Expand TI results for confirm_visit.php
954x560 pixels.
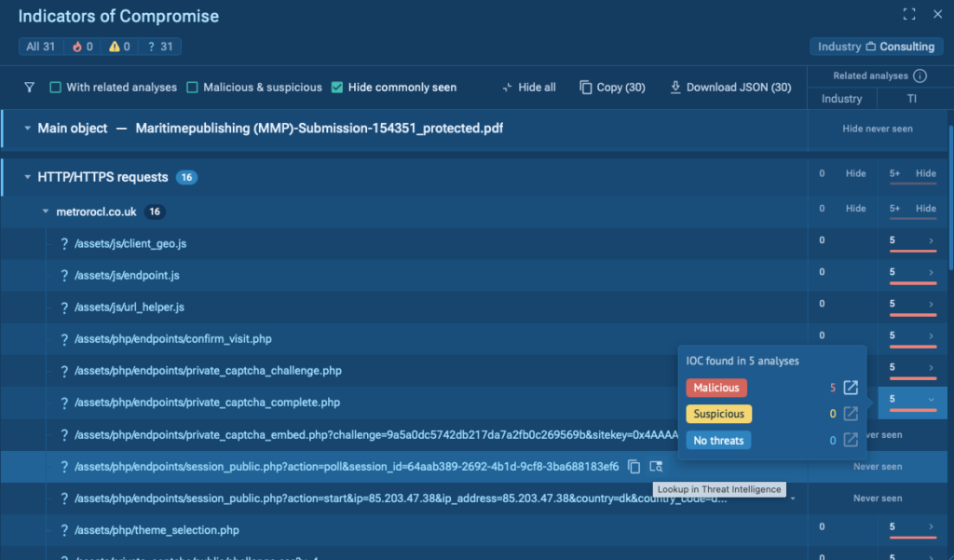click(x=931, y=335)
